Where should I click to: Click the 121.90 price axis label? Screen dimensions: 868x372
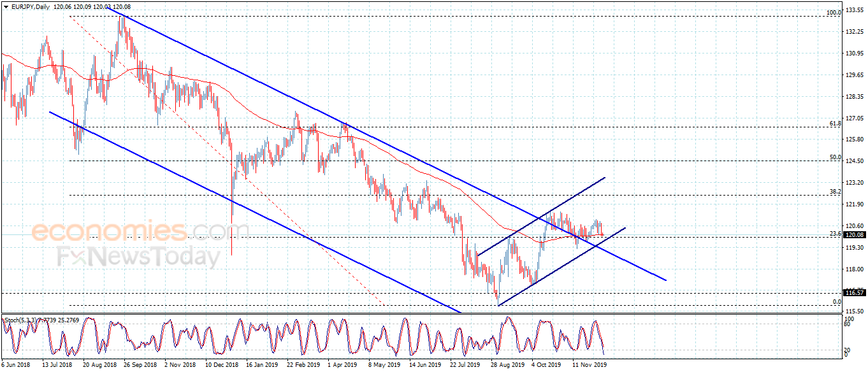[854, 204]
